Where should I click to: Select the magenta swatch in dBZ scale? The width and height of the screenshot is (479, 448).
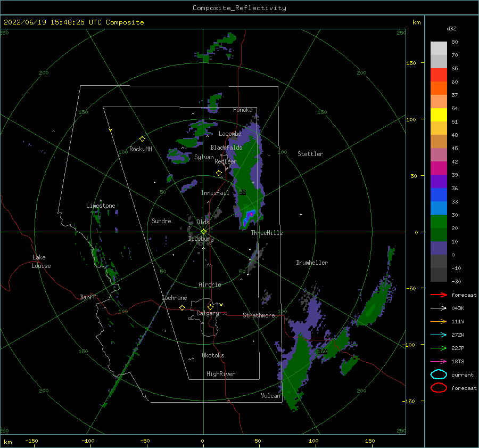(x=439, y=168)
